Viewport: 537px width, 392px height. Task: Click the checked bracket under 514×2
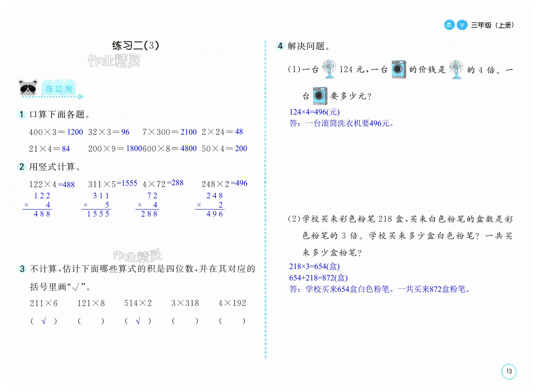[x=138, y=321]
